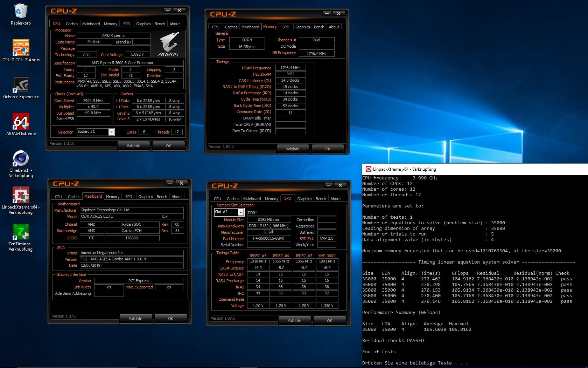588x368 pixels.
Task: Open ZenTimings shortcut icon
Action: [x=21, y=232]
